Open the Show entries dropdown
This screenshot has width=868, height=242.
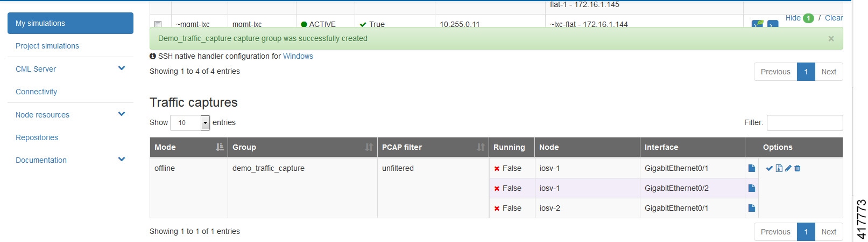(204, 123)
